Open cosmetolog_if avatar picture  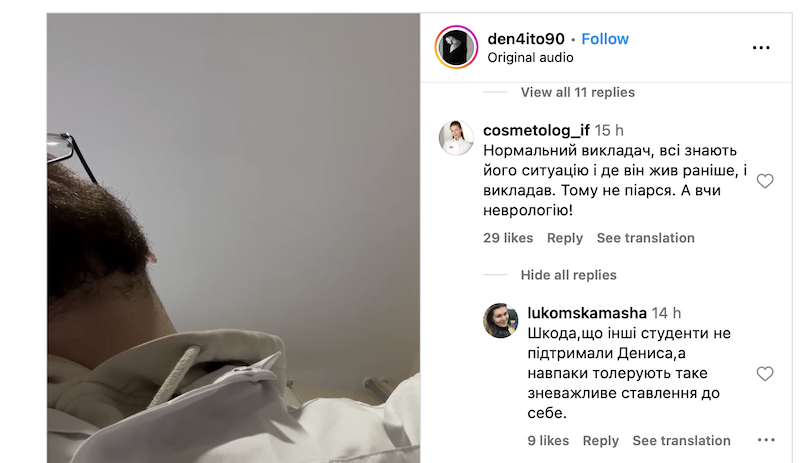point(456,138)
